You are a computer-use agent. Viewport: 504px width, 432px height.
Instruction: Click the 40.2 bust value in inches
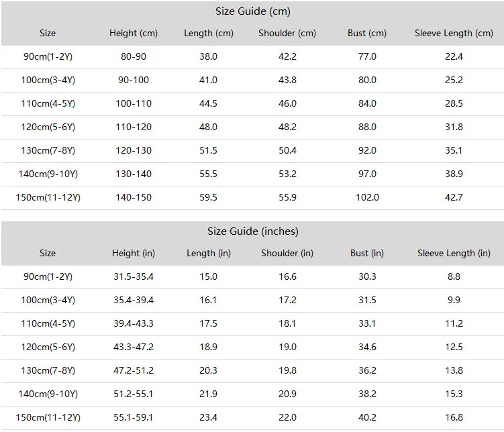(x=367, y=417)
